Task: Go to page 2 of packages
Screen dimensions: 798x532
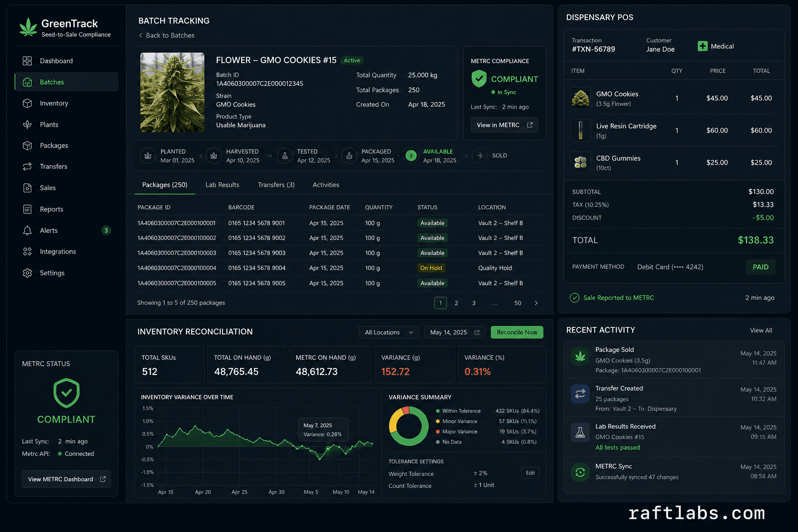Action: pyautogui.click(x=456, y=303)
